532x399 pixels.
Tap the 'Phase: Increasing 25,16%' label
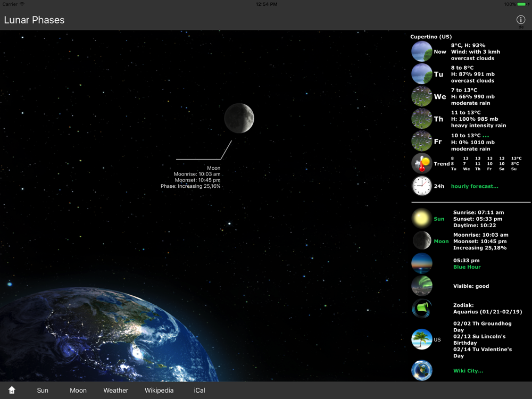click(x=190, y=186)
